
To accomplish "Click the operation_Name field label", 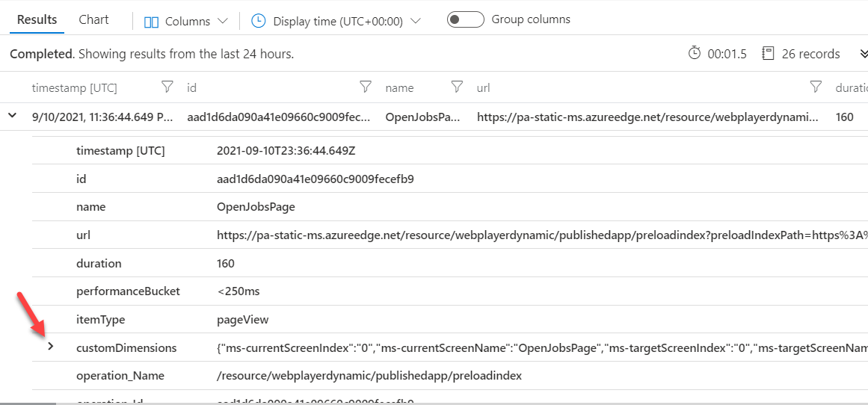I will click(x=120, y=376).
